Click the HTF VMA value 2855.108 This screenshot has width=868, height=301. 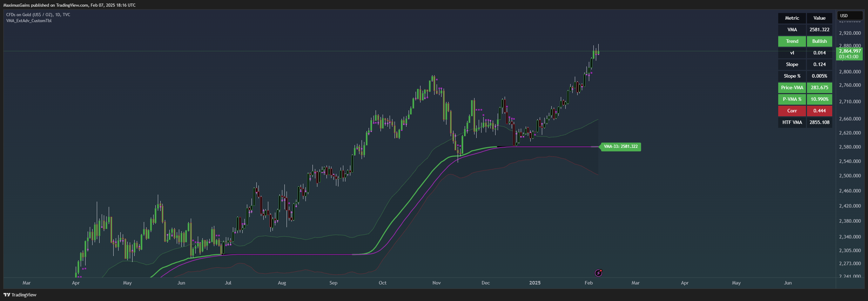coord(819,122)
